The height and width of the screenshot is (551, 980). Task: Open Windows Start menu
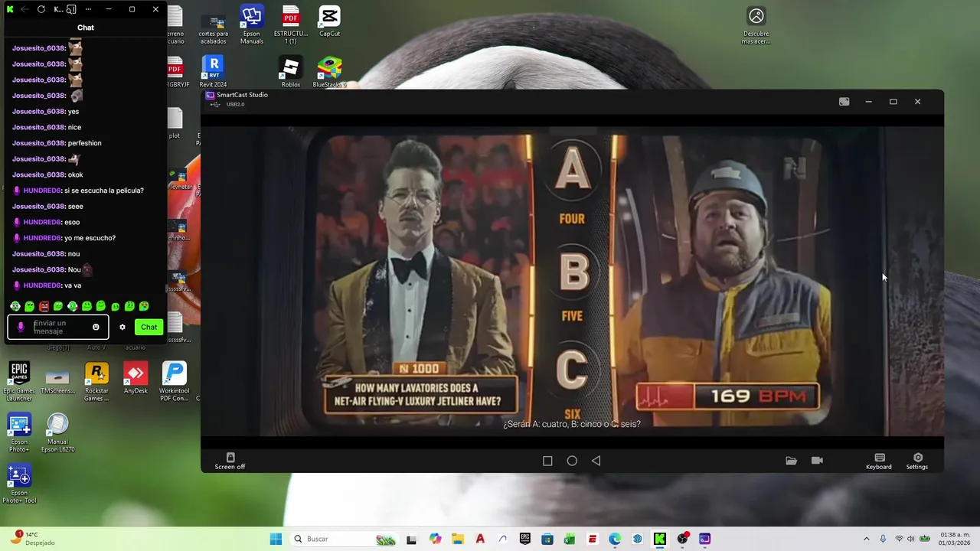click(x=276, y=539)
